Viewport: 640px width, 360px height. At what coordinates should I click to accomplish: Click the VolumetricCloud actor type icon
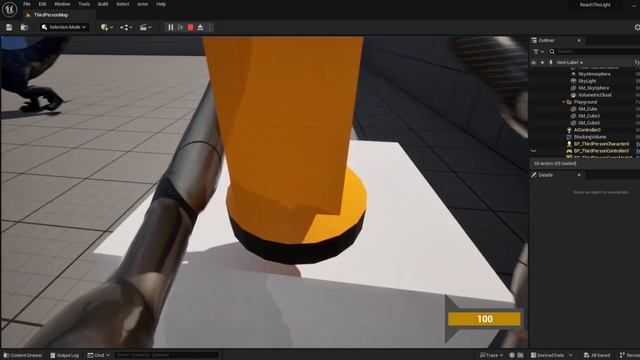point(573,95)
